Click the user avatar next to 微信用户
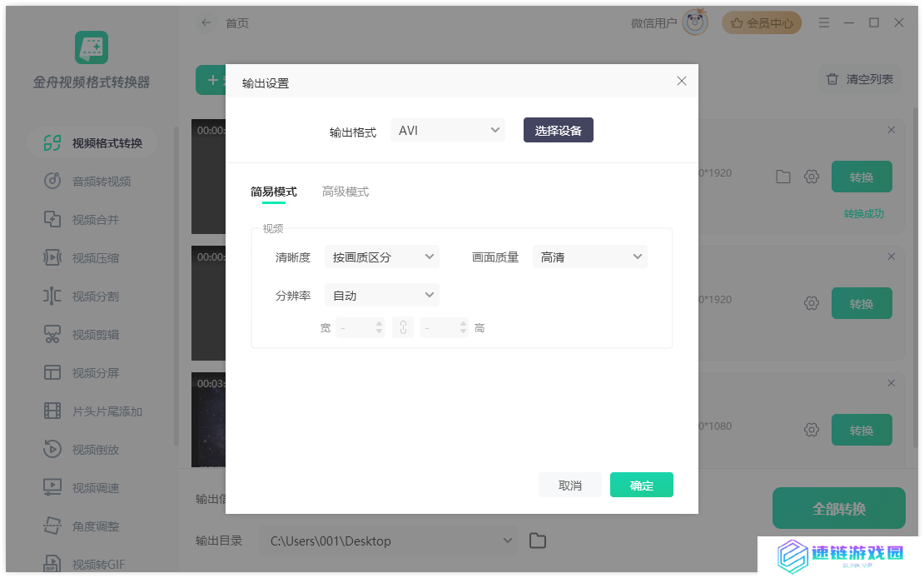This screenshot has width=924, height=578. (x=695, y=22)
